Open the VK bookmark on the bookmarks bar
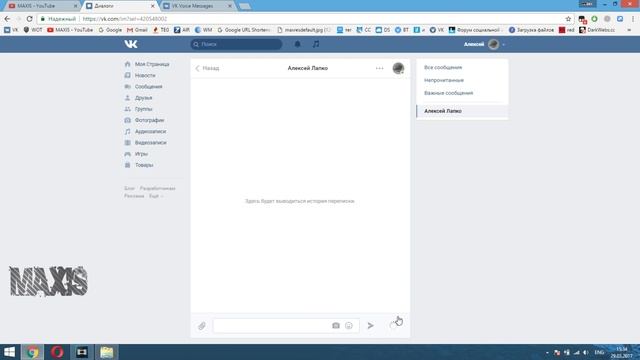The height and width of the screenshot is (360, 640). [x=11, y=30]
